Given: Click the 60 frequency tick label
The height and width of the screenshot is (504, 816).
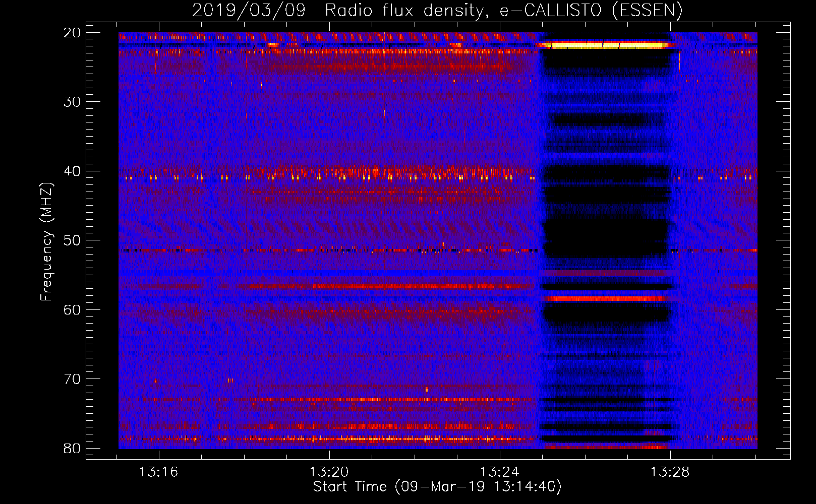Looking at the screenshot, I should 73,309.
